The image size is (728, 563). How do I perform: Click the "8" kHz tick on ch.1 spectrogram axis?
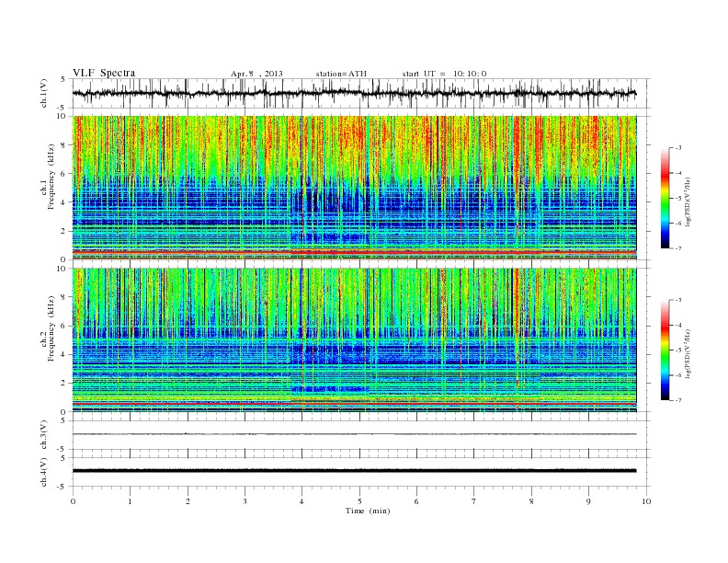pyautogui.click(x=64, y=145)
